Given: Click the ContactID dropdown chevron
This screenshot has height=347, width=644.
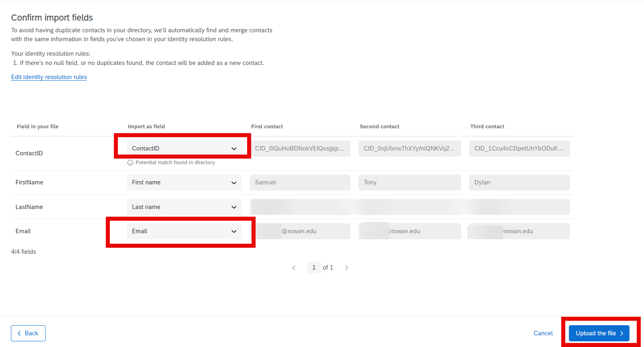Looking at the screenshot, I should [x=234, y=148].
